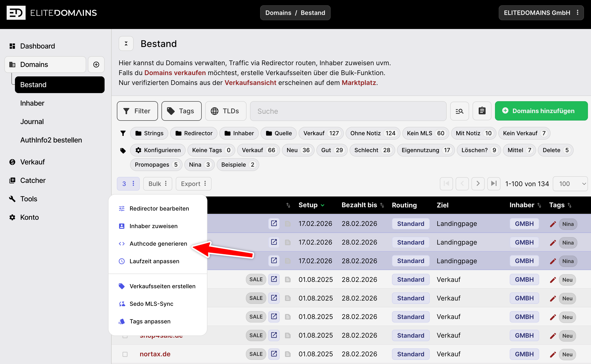The width and height of the screenshot is (591, 364).
Task: Toggle the Tags button
Action: pos(181,111)
